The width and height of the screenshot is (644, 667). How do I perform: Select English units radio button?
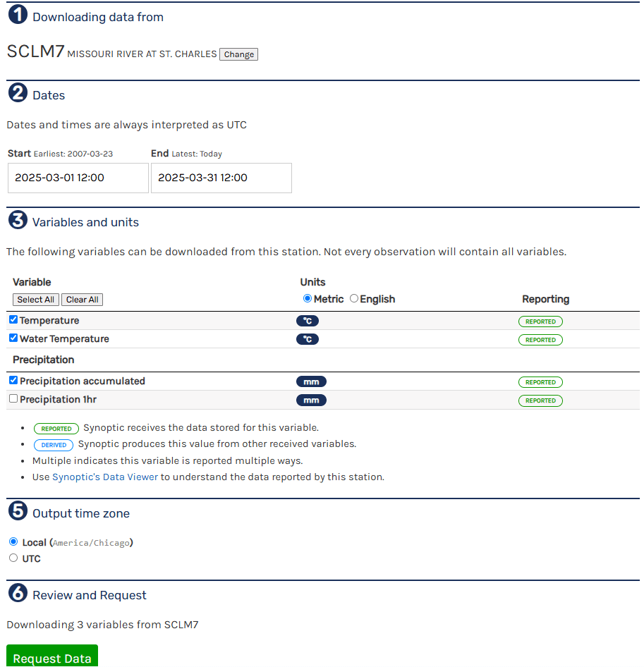click(x=354, y=298)
